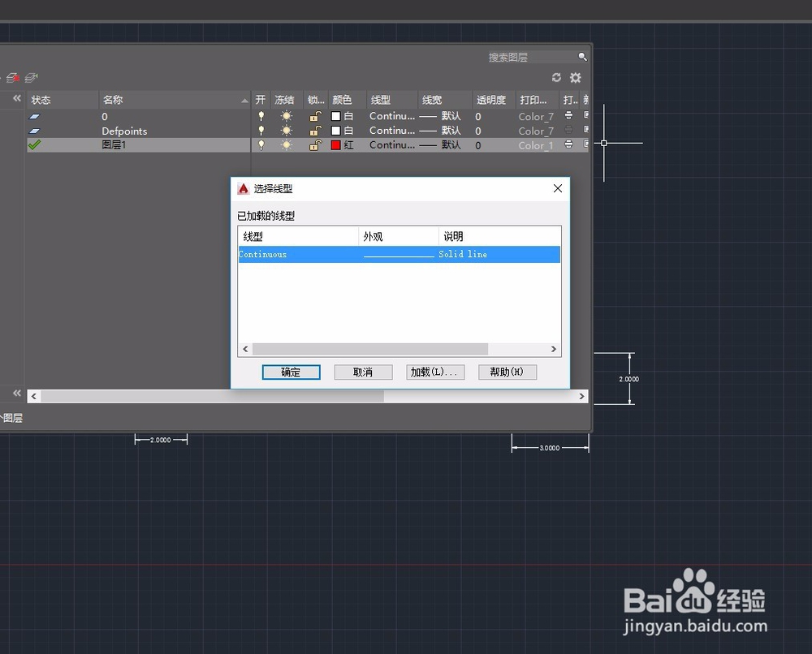Click the new viewport freeze icon of layer 0

(x=585, y=115)
